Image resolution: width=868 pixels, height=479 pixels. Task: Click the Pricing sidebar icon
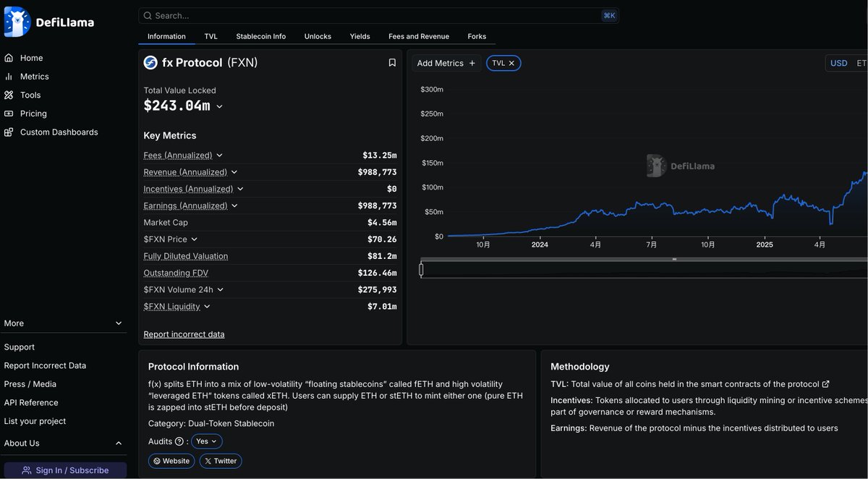[9, 114]
